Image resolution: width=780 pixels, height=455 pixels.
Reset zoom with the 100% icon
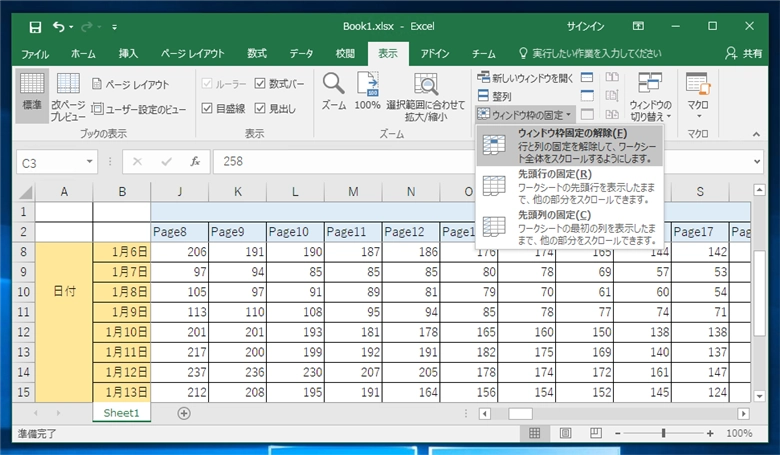click(x=367, y=91)
